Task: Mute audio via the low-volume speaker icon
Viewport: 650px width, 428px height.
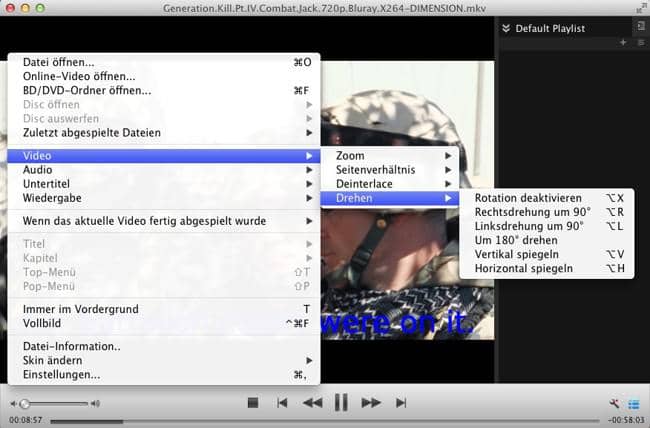Action: (x=13, y=404)
